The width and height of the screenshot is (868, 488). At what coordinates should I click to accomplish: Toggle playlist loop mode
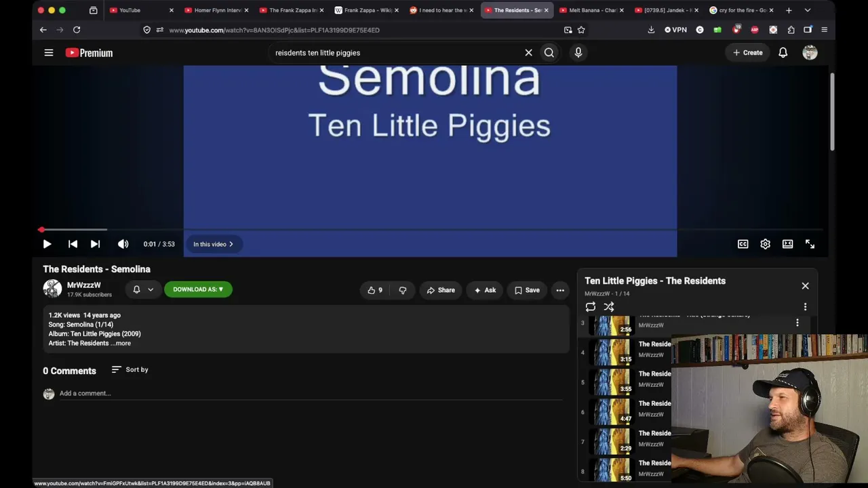tap(591, 307)
